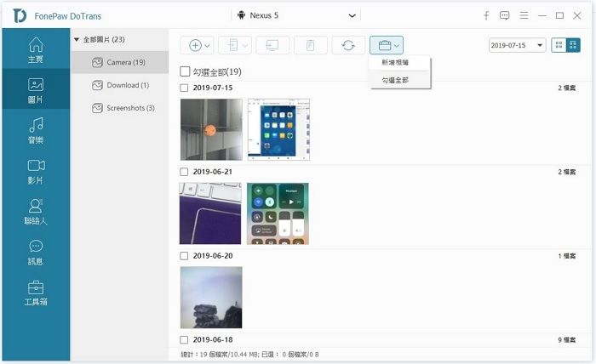Open the hamburger menu in title bar
The height and width of the screenshot is (364, 596).
(x=524, y=15)
